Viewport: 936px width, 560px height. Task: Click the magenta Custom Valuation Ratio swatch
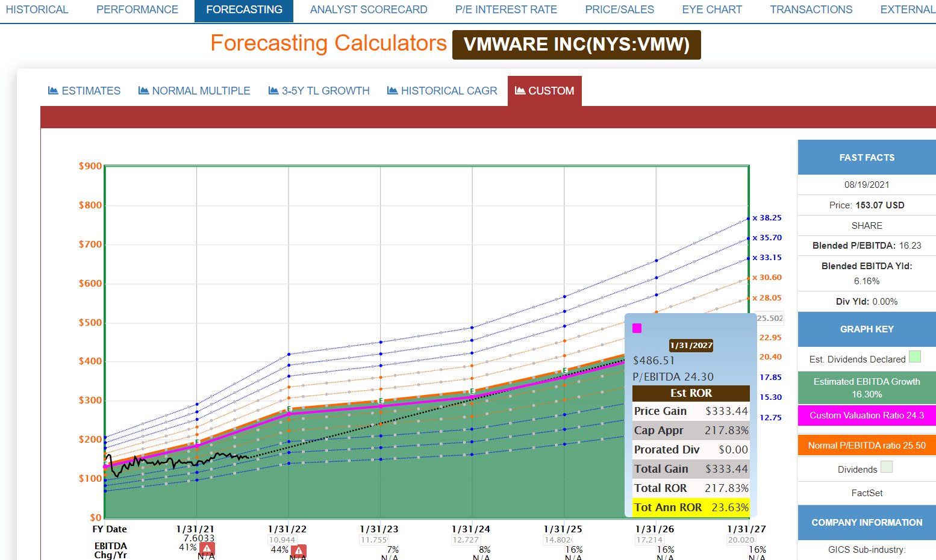[x=866, y=415]
